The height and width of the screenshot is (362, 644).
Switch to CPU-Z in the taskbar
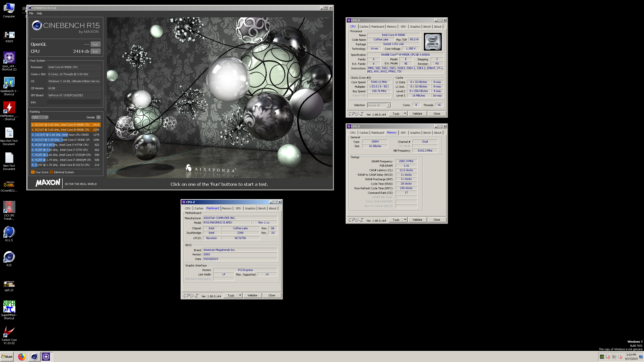click(x=46, y=356)
